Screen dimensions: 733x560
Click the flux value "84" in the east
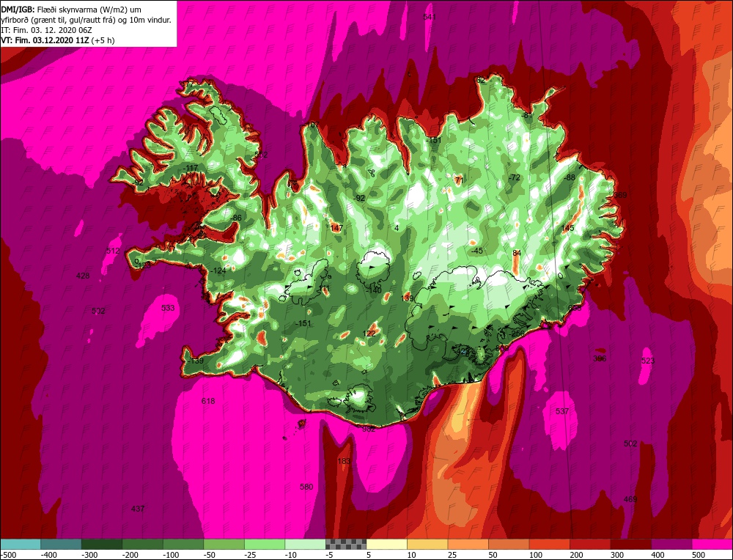517,253
